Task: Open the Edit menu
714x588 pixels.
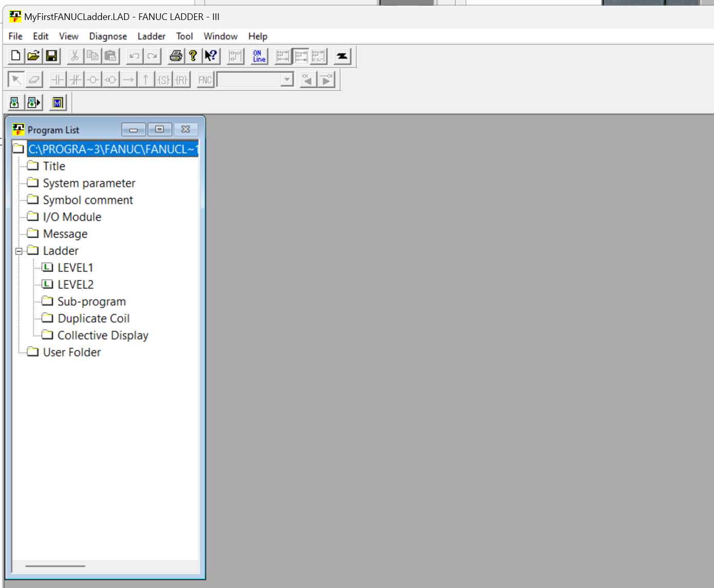Action: pyautogui.click(x=40, y=36)
